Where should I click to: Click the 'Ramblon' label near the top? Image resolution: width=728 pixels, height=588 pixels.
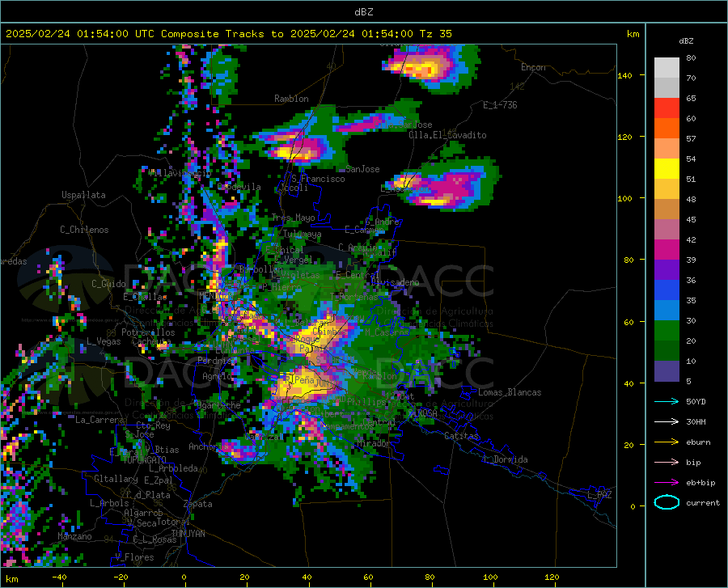click(x=291, y=99)
